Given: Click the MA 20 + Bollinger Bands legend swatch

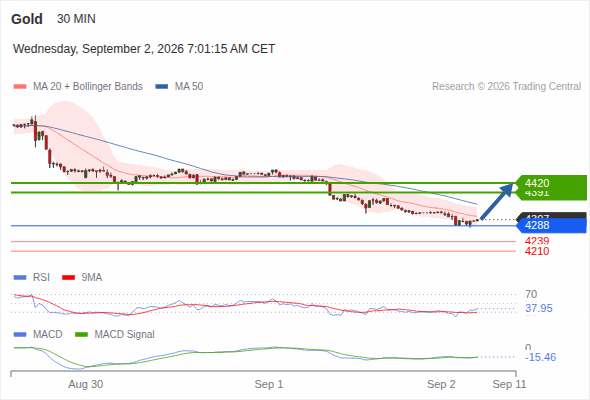Looking at the screenshot, I should [x=20, y=87].
